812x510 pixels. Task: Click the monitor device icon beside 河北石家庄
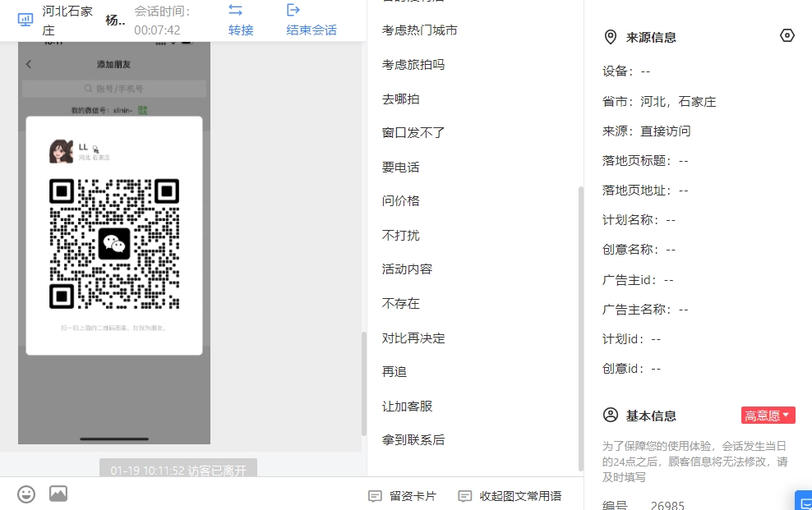(x=25, y=20)
